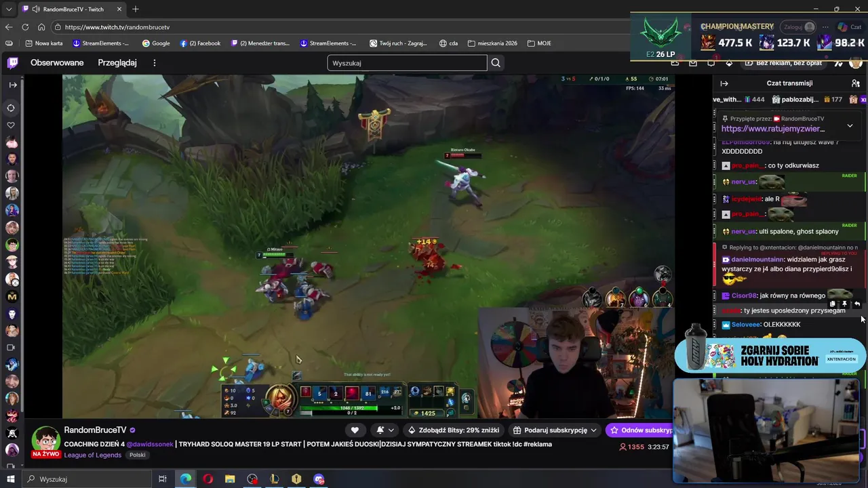This screenshot has width=868, height=488.
Task: Open Bez reklam, bez opłat button
Action: point(783,63)
